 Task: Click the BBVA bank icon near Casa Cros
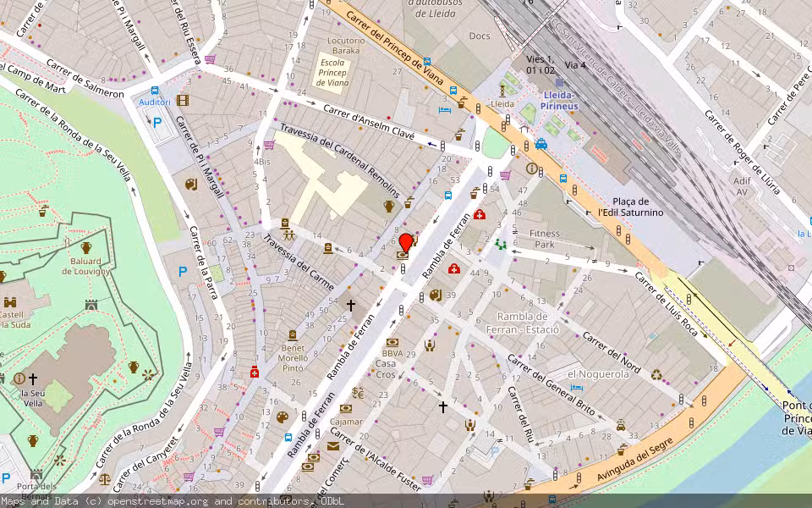(392, 344)
